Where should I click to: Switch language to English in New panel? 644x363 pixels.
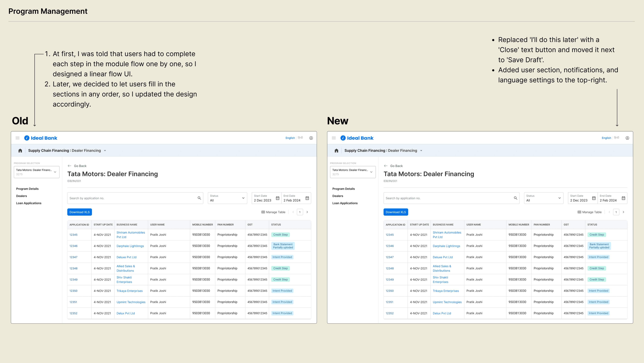(606, 138)
